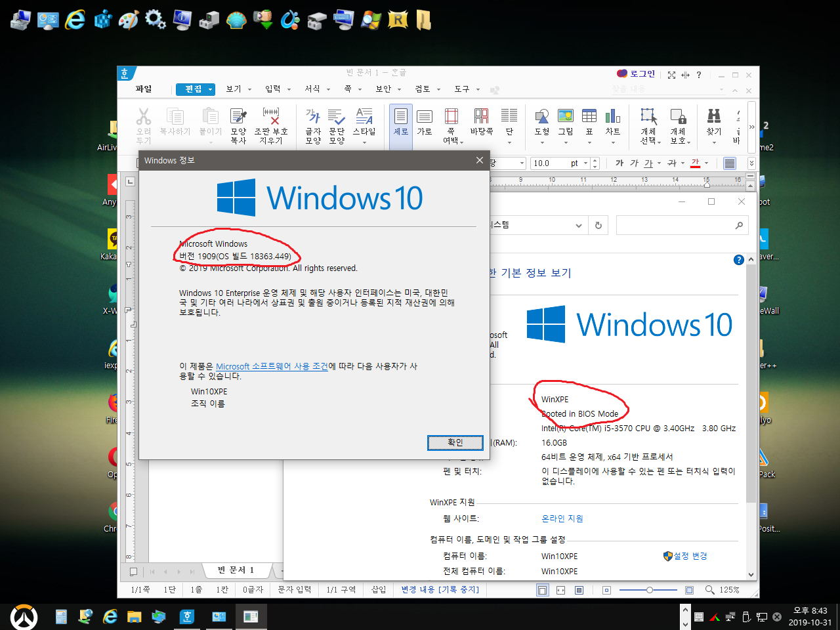Click the Copy (복사하기) icon in Hangul ribbon
This screenshot has height=630, width=840.
click(175, 117)
